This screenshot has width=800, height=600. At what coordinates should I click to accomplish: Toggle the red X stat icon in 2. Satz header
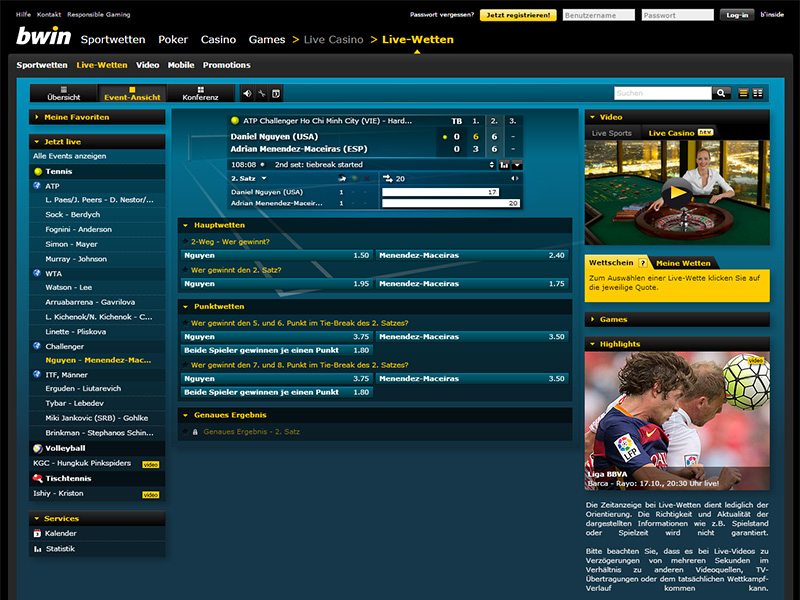366,179
